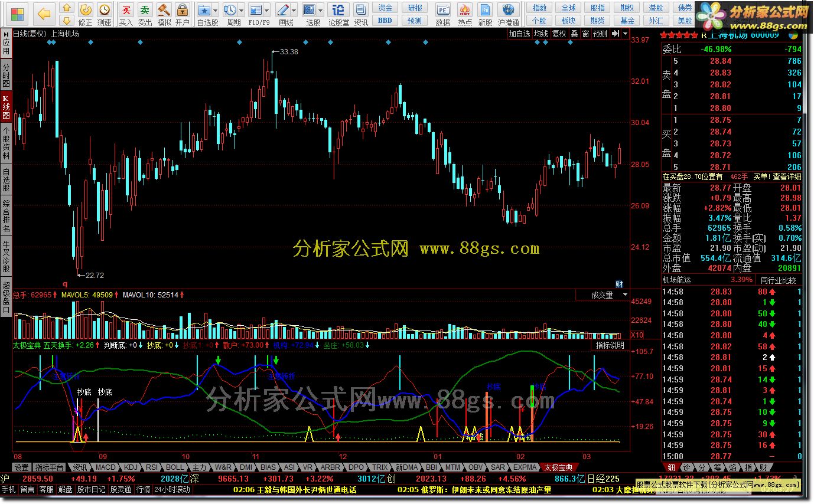Click the page-up arrow icon
The width and height of the screenshot is (814, 504).
pyautogui.click(x=67, y=8)
